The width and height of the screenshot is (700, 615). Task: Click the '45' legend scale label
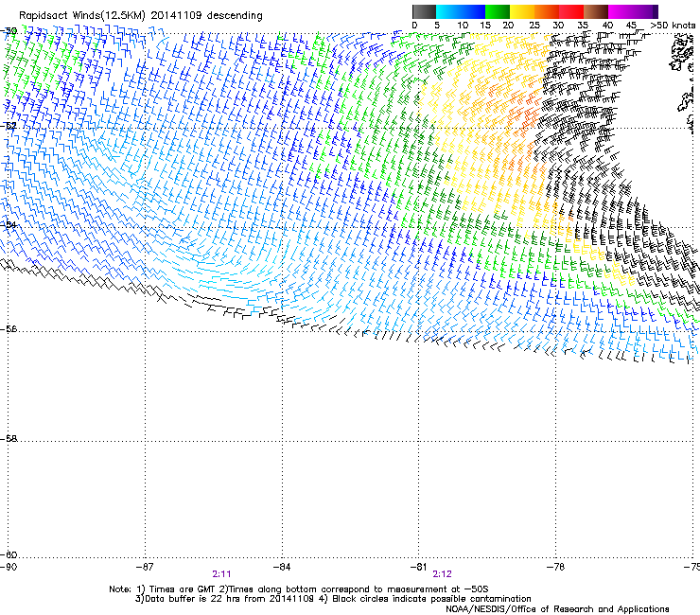631,26
